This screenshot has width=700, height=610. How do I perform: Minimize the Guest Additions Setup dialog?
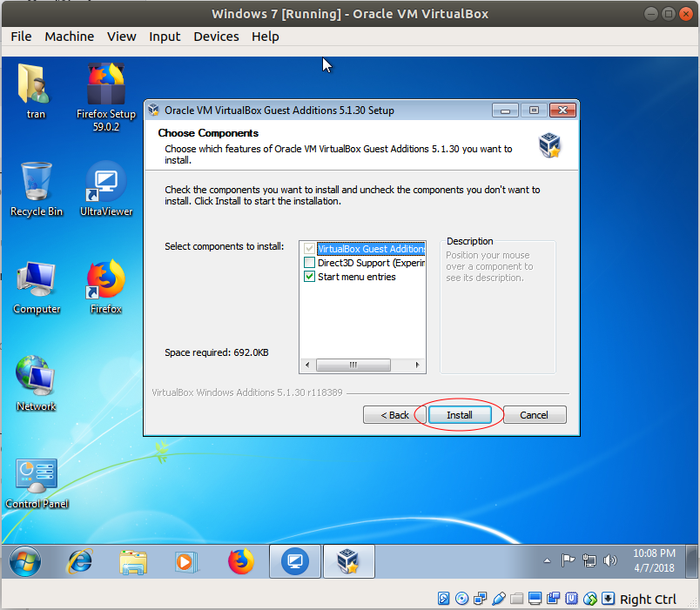coord(505,111)
